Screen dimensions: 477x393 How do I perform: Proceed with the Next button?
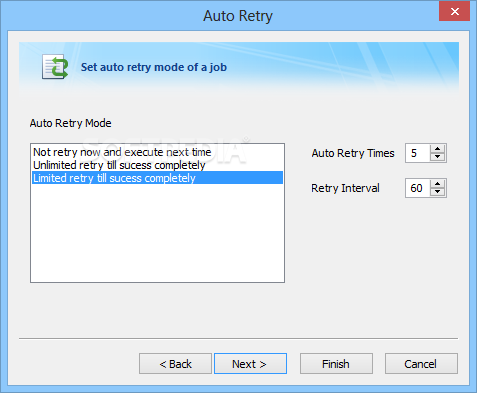coord(250,364)
